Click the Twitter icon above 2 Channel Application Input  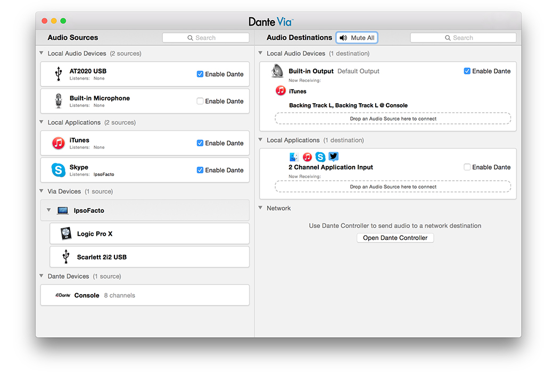(x=334, y=156)
